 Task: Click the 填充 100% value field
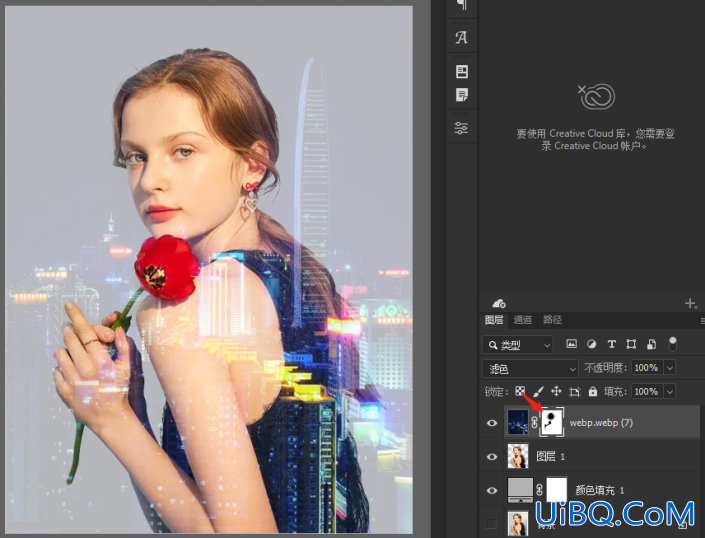(647, 391)
